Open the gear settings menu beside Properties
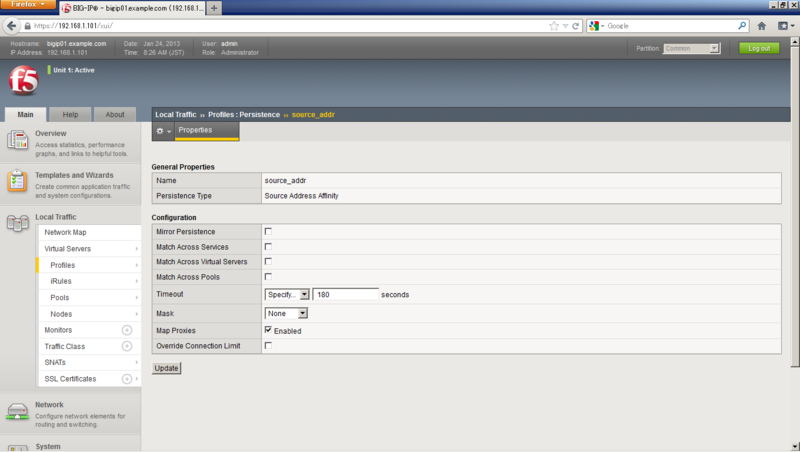The width and height of the screenshot is (800, 452). [x=163, y=131]
